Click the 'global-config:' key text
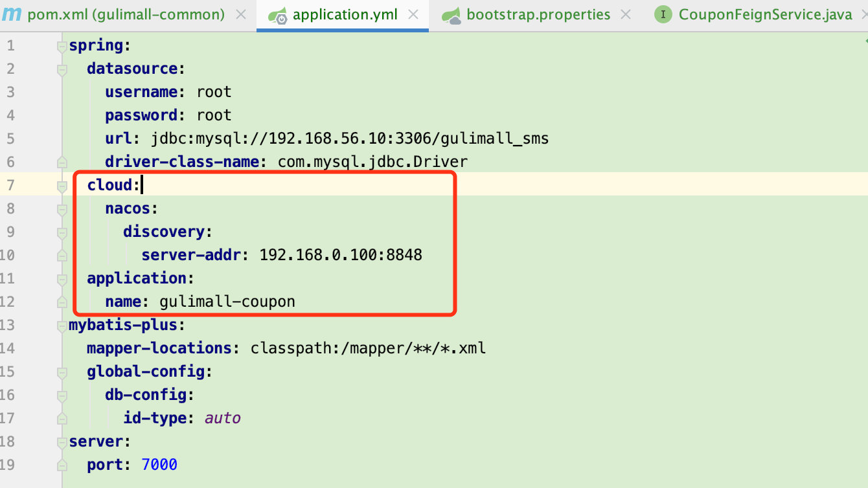The image size is (868, 488). point(150,372)
